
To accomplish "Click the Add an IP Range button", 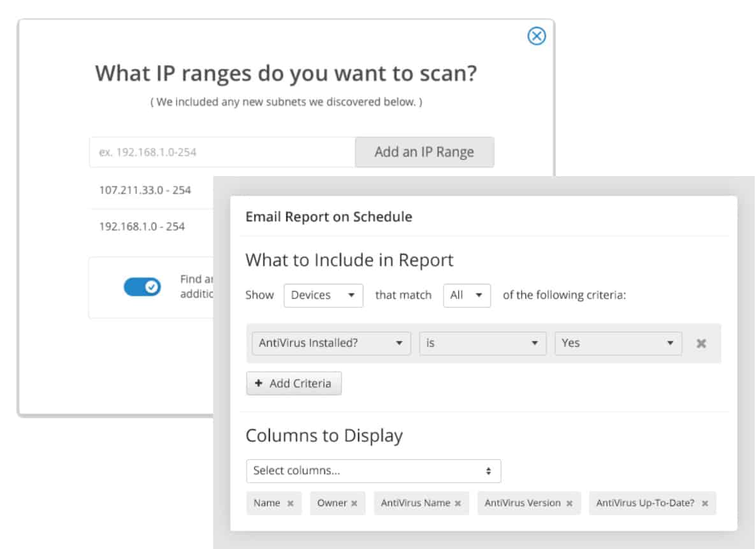I will click(x=425, y=152).
